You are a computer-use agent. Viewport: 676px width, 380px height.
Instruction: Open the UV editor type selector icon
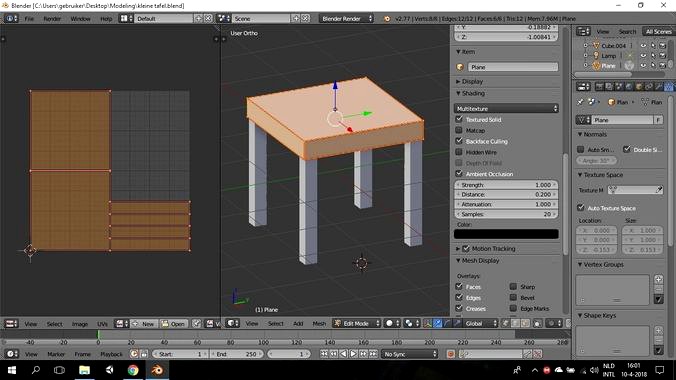point(11,323)
